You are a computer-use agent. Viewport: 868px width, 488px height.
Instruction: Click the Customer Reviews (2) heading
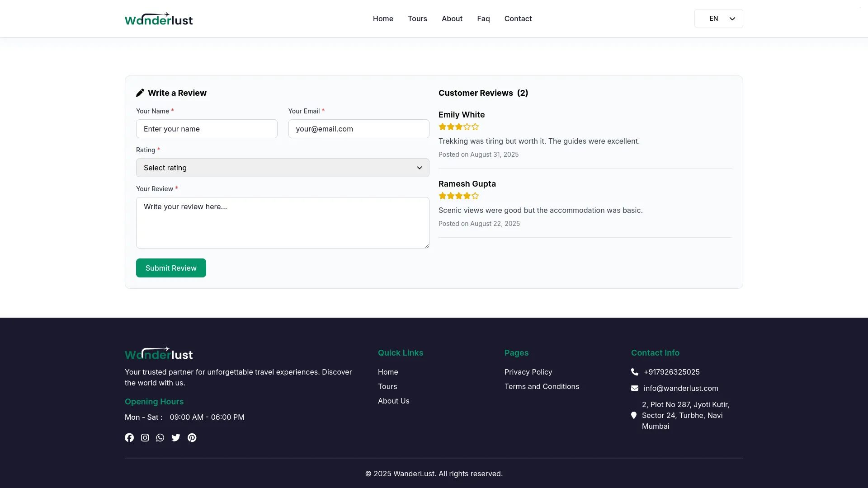[x=483, y=93]
